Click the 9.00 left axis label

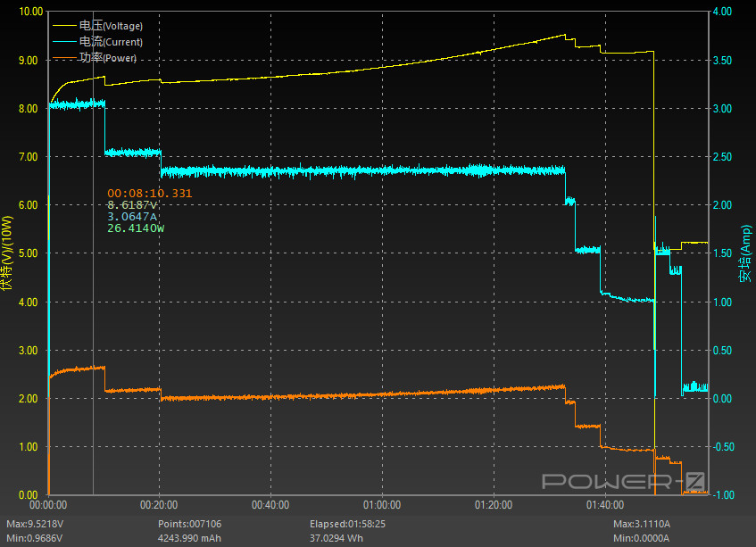[x=29, y=61]
